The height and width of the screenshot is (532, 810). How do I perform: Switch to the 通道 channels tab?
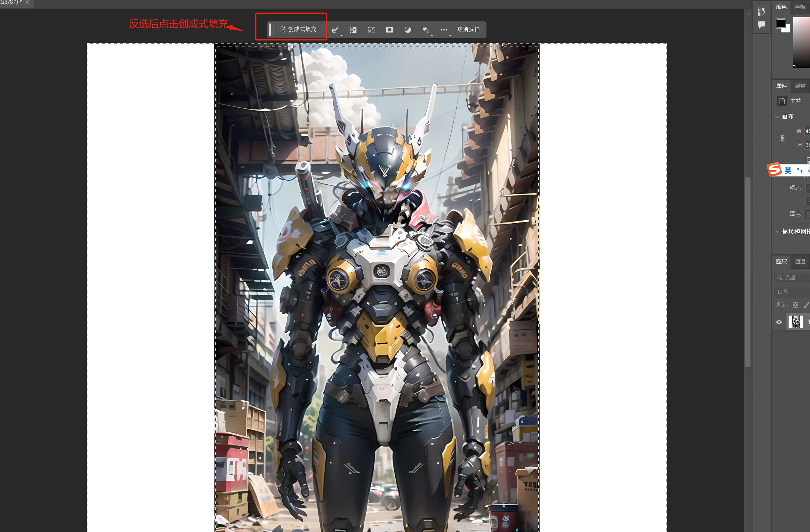[800, 261]
